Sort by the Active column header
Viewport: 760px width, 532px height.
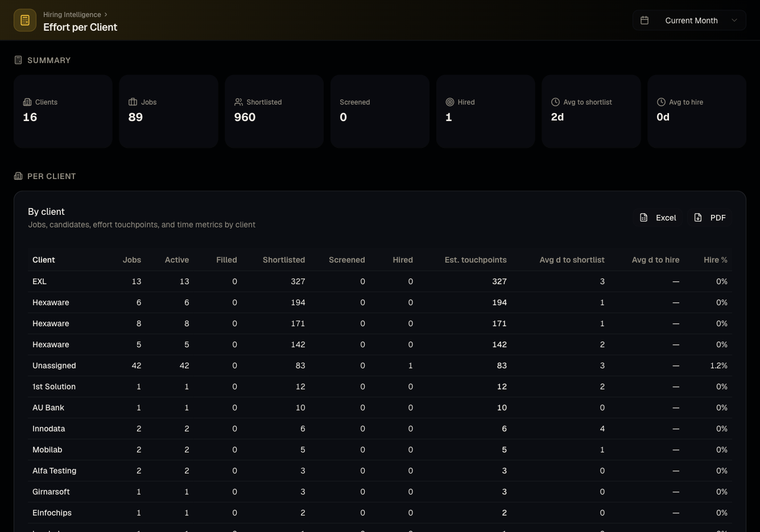coord(177,260)
